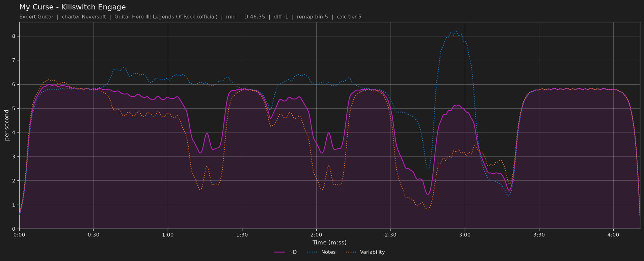Click the "2:30" time axis tick label
This screenshot has height=261, width=644.
point(391,235)
